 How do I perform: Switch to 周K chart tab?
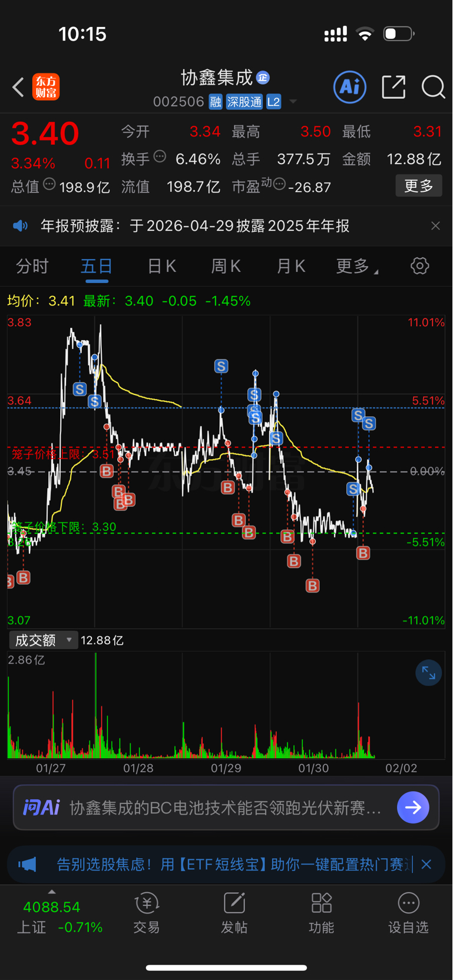226,266
